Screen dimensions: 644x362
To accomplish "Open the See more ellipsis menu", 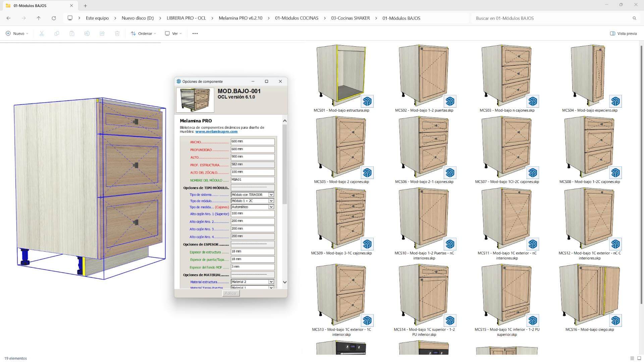I will point(195,34).
